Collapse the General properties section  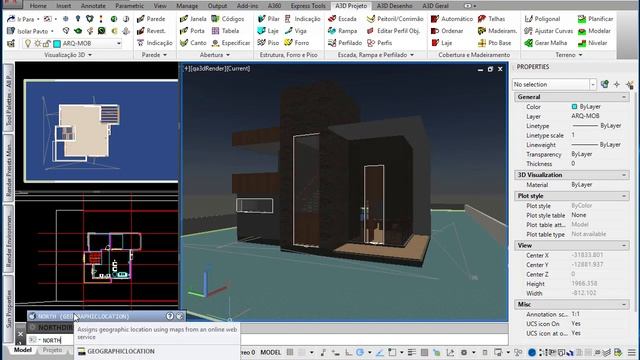pyautogui.click(x=624, y=97)
